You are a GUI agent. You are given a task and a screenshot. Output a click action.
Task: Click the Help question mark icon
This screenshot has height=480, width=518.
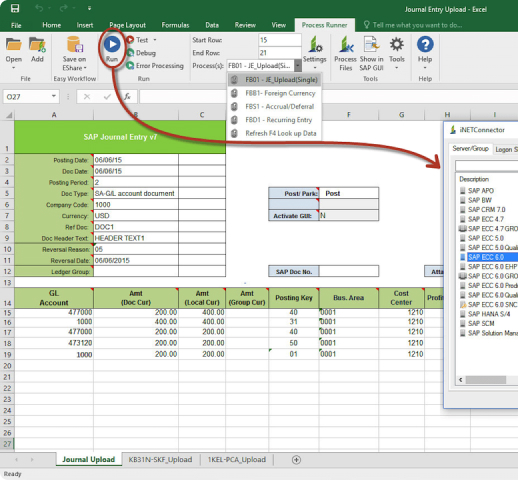tap(425, 44)
